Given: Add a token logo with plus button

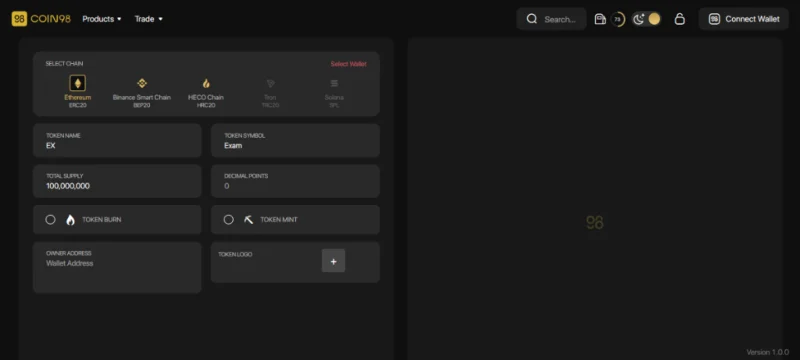Looking at the screenshot, I should pos(333,261).
